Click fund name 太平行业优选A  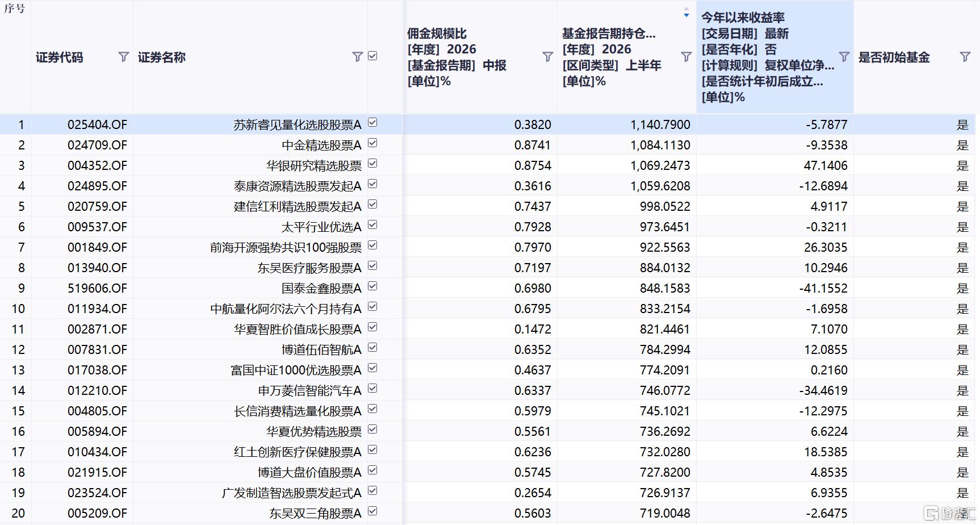(321, 227)
